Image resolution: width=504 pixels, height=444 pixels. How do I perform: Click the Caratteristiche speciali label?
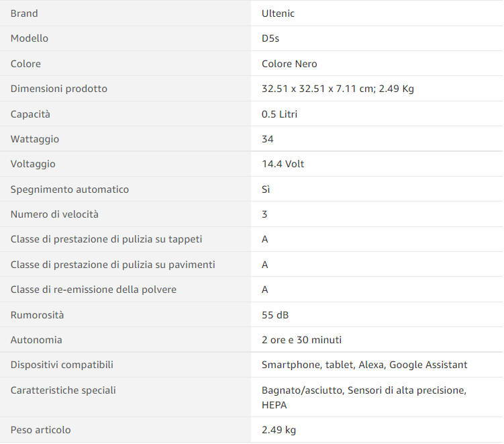tap(63, 390)
